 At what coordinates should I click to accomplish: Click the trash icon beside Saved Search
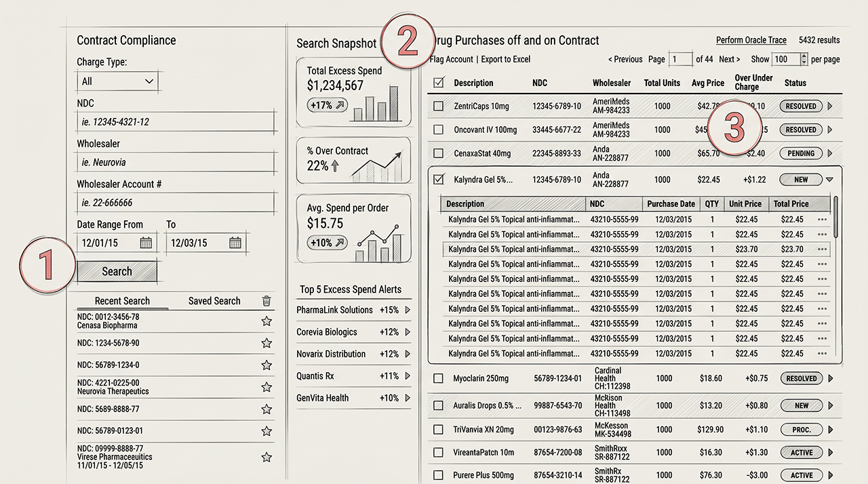(x=267, y=301)
